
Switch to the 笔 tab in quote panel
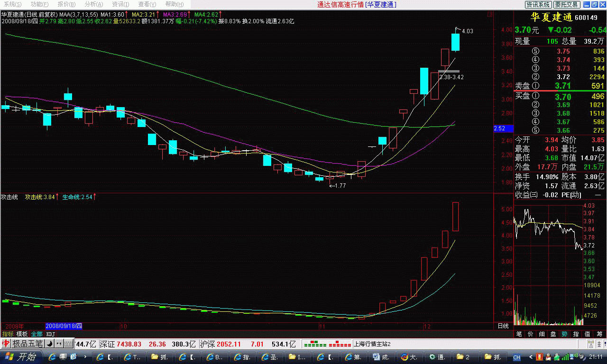pos(519,334)
